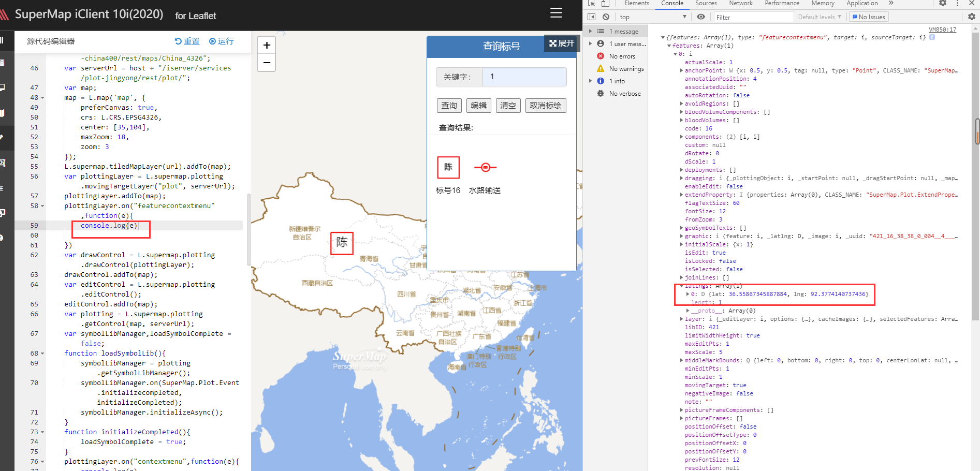Create a live expression with eye icon
The width and height of the screenshot is (980, 471).
point(701,17)
